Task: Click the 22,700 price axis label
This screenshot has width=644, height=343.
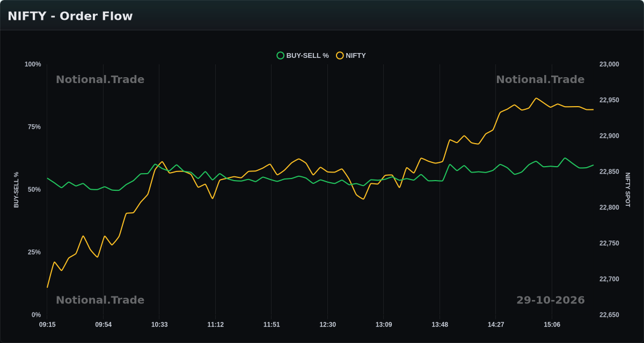Action: pyautogui.click(x=609, y=279)
